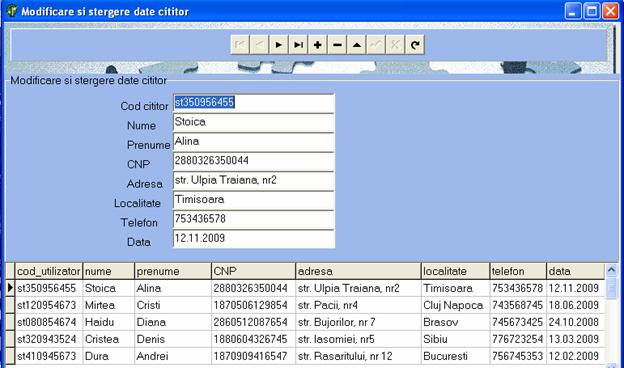Click phone cell 776723254
Viewport: 624px width, 368px height.
(x=518, y=339)
